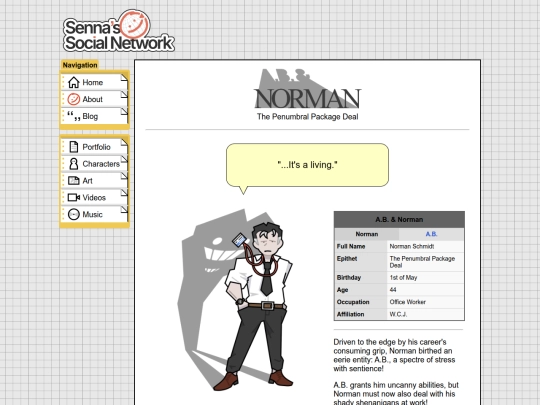
Task: Click the Occupation row label
Action: pyautogui.click(x=353, y=302)
